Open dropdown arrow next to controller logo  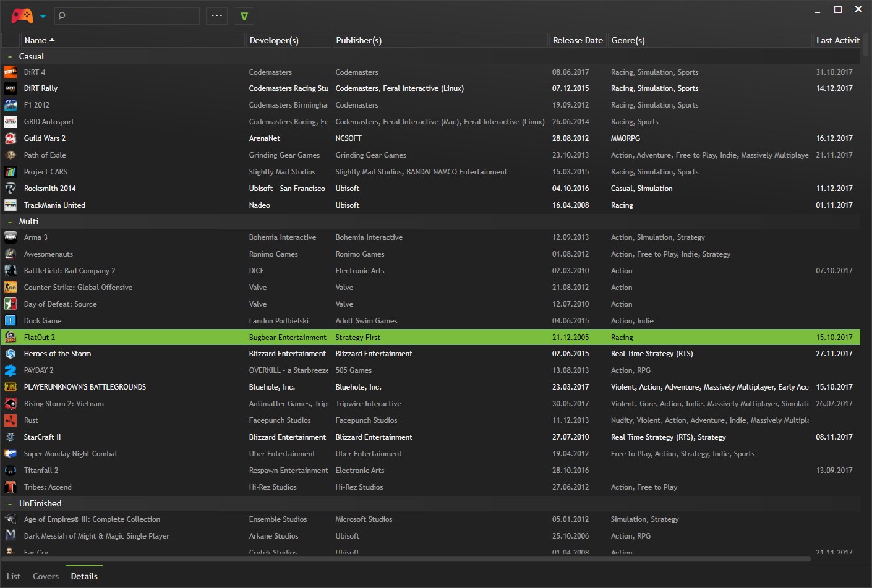pyautogui.click(x=43, y=17)
